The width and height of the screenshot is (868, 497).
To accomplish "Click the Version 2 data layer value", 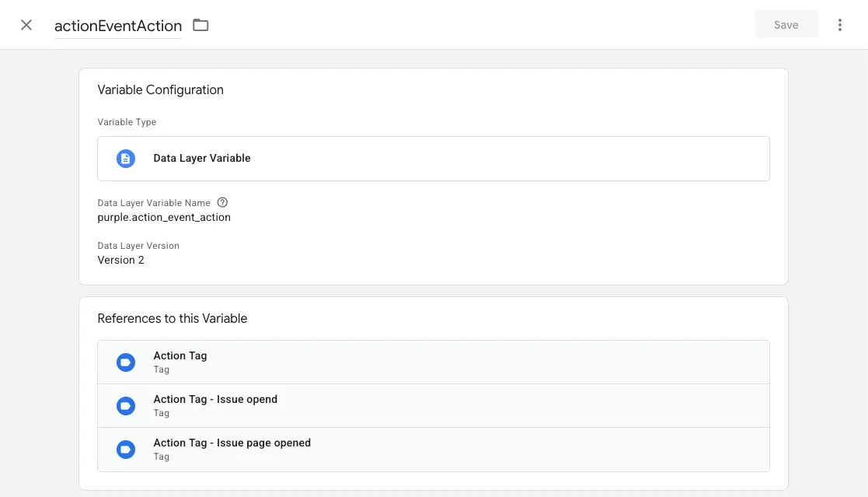I will pos(120,260).
